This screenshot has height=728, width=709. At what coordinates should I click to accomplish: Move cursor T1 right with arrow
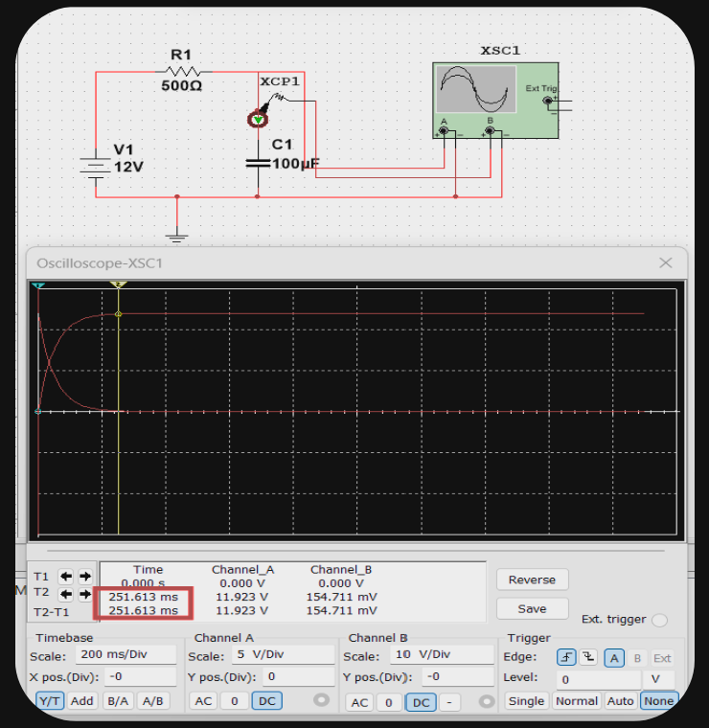pyautogui.click(x=85, y=577)
